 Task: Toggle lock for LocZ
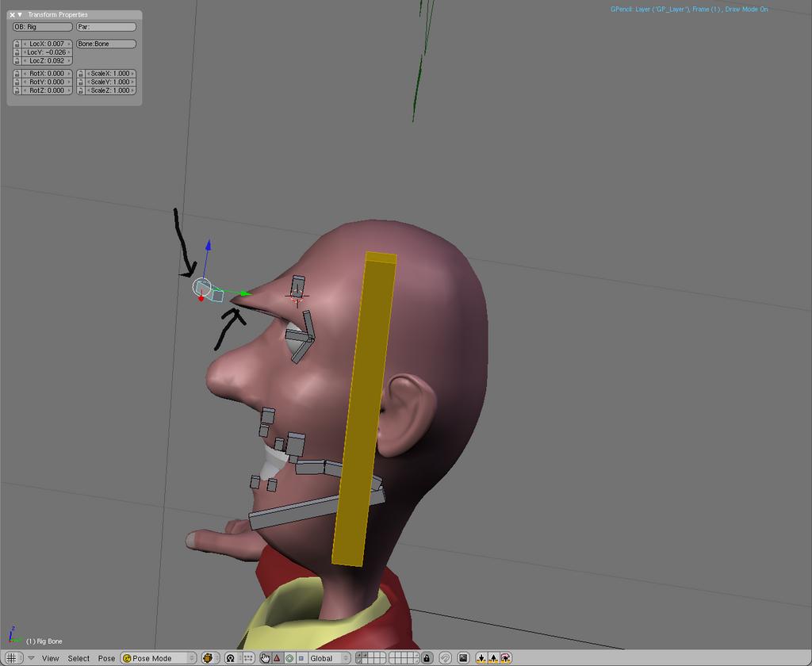pos(17,60)
